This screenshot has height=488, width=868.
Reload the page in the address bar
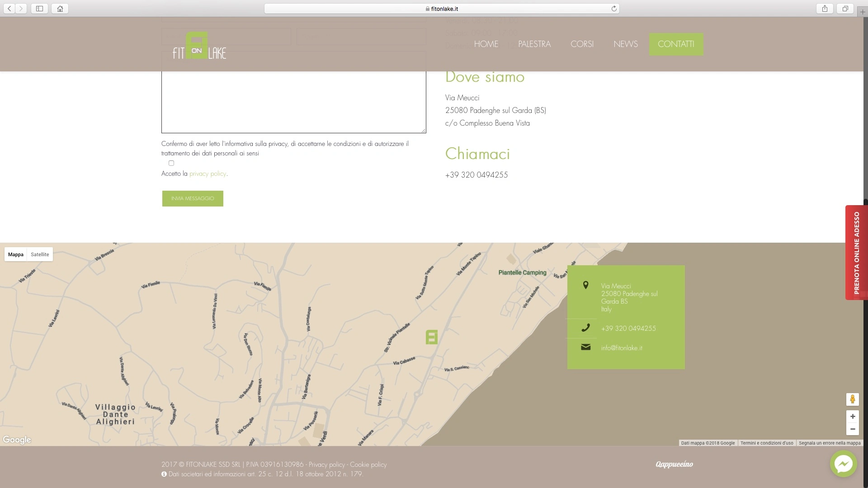point(614,9)
